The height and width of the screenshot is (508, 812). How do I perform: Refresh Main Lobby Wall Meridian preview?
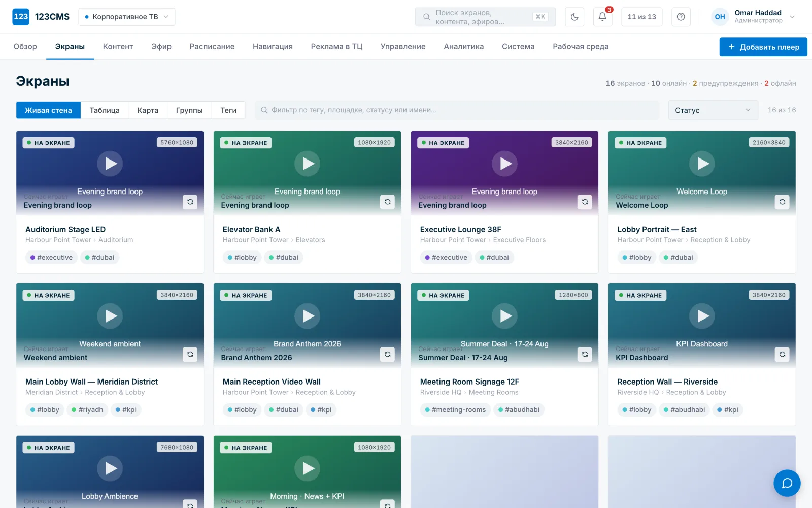190,354
